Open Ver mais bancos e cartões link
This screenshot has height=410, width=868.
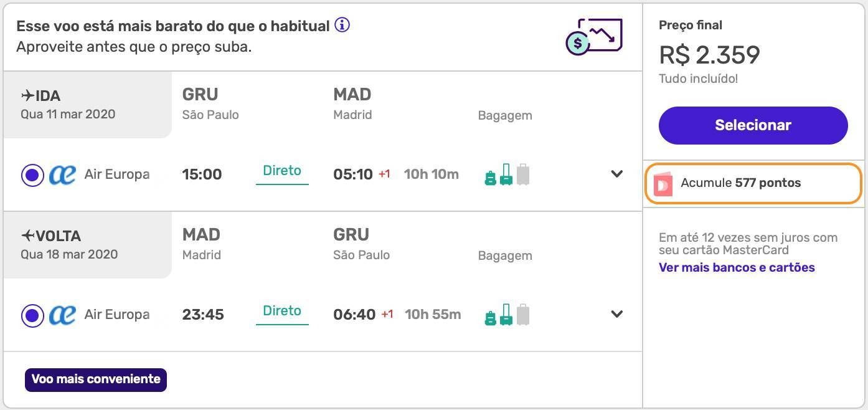(x=737, y=267)
